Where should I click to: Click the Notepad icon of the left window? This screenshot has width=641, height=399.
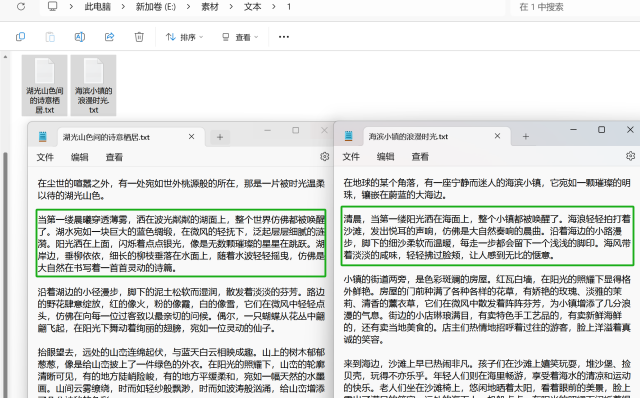(43, 137)
